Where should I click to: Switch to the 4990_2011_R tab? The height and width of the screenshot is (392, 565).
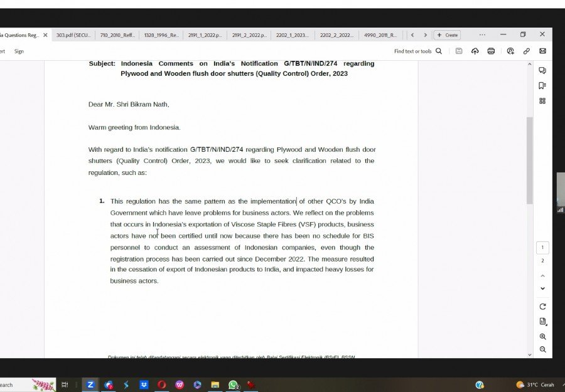[380, 35]
